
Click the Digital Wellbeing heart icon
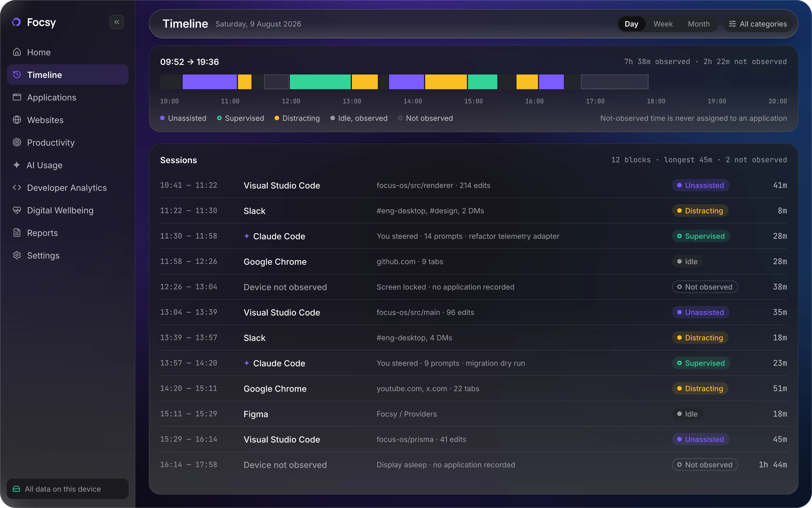17,210
